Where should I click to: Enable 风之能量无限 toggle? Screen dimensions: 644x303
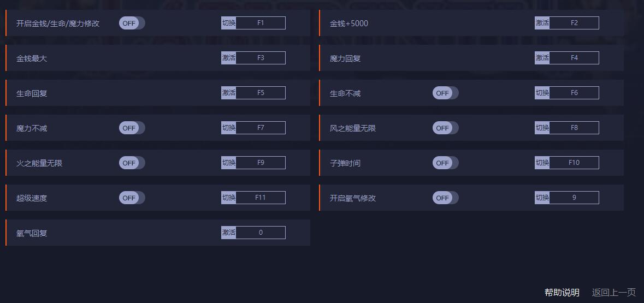point(445,128)
